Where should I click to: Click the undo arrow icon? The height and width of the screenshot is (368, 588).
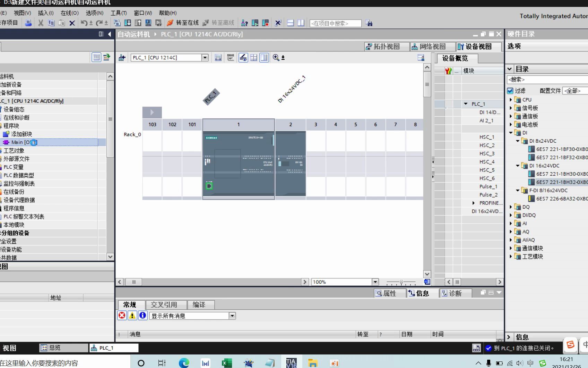[x=84, y=23]
